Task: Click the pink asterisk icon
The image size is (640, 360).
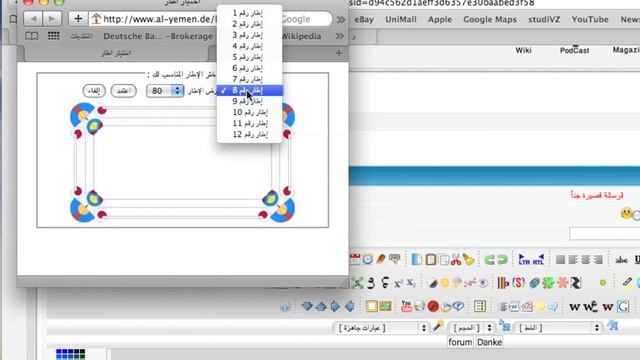Action: [562, 283]
